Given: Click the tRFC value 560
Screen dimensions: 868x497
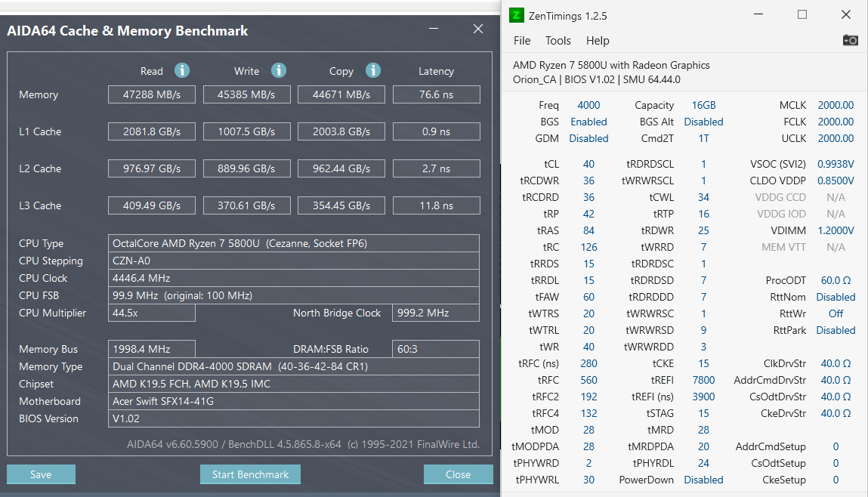Looking at the screenshot, I should coord(588,380).
